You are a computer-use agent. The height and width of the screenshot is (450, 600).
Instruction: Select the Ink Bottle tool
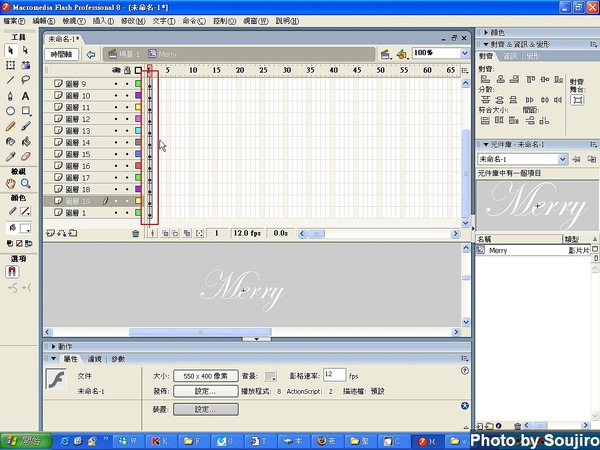click(10, 142)
